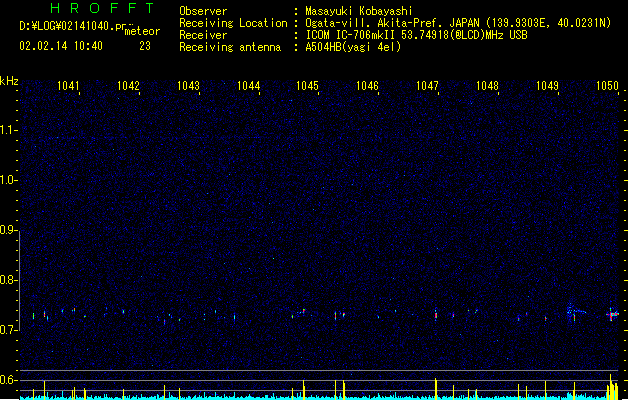Screen dimensions: 629x400
Task: Click the 0.6 kHz frequency label
Action: [x=8, y=380]
